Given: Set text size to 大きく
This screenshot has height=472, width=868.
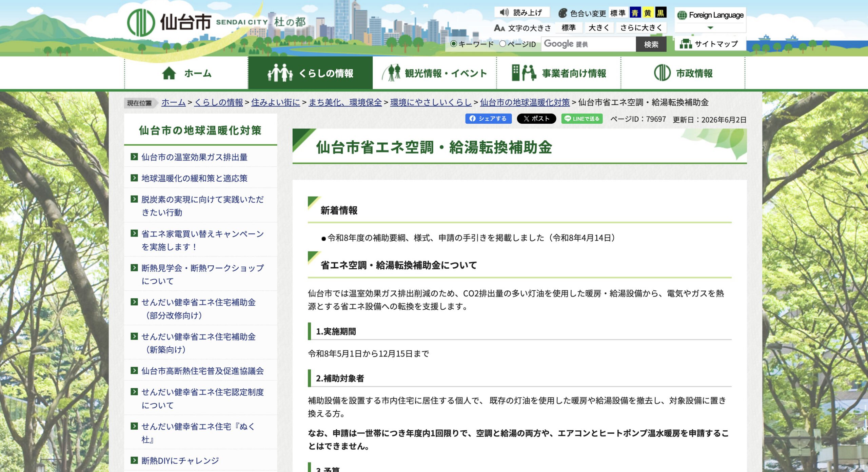Looking at the screenshot, I should pyautogui.click(x=599, y=28).
